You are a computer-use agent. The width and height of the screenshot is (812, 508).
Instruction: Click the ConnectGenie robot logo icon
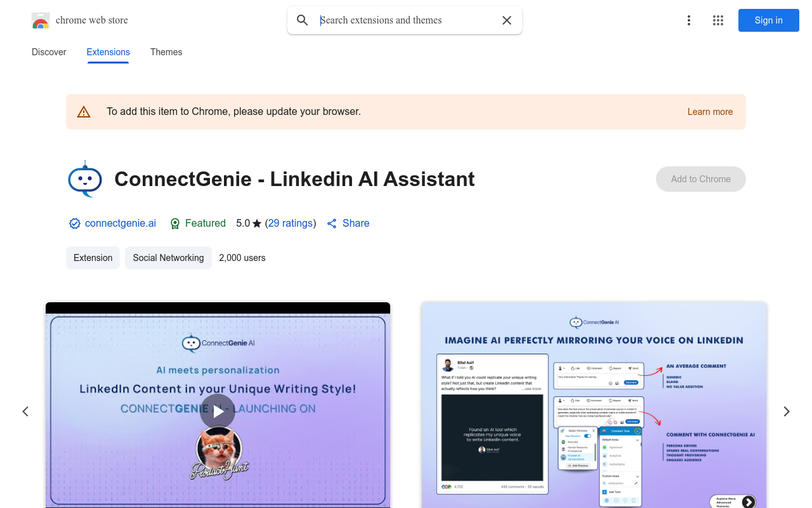(x=85, y=179)
